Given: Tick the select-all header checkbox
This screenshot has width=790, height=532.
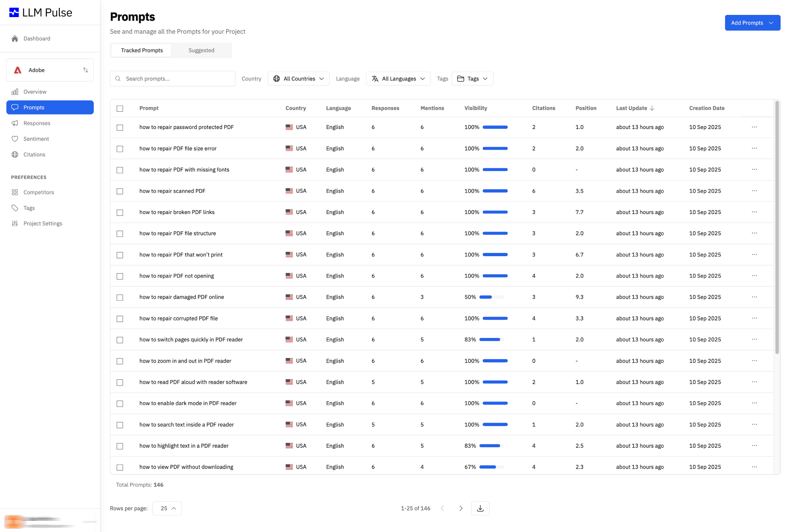Looking at the screenshot, I should pyautogui.click(x=120, y=109).
